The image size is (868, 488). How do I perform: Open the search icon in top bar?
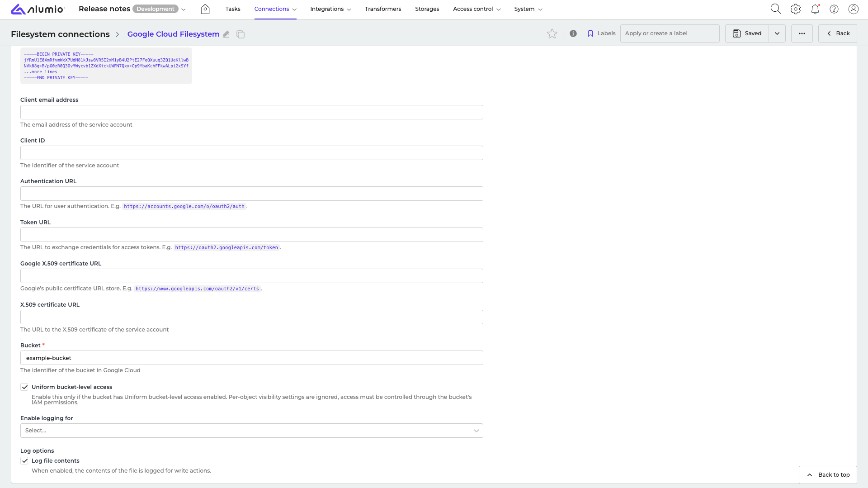click(776, 9)
